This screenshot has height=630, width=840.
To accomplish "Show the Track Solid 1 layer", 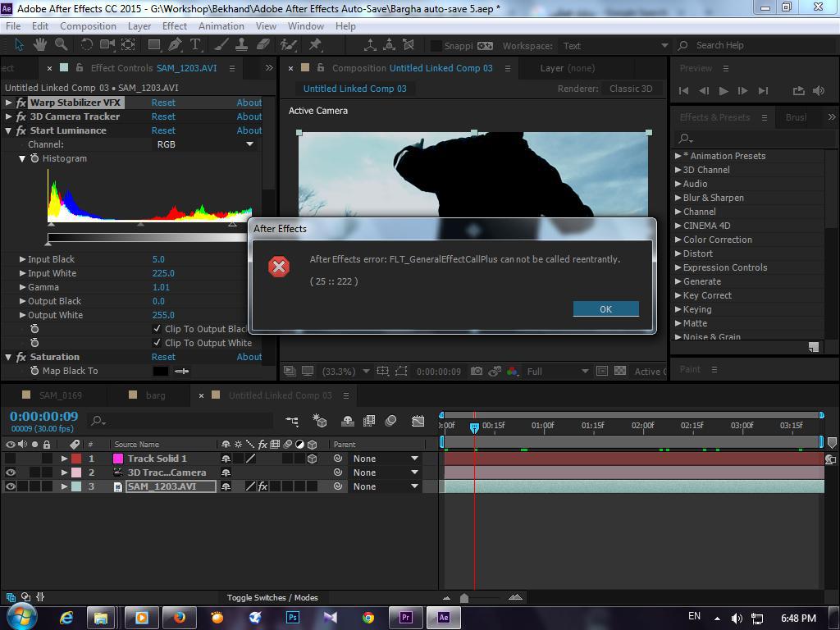I will coord(10,459).
